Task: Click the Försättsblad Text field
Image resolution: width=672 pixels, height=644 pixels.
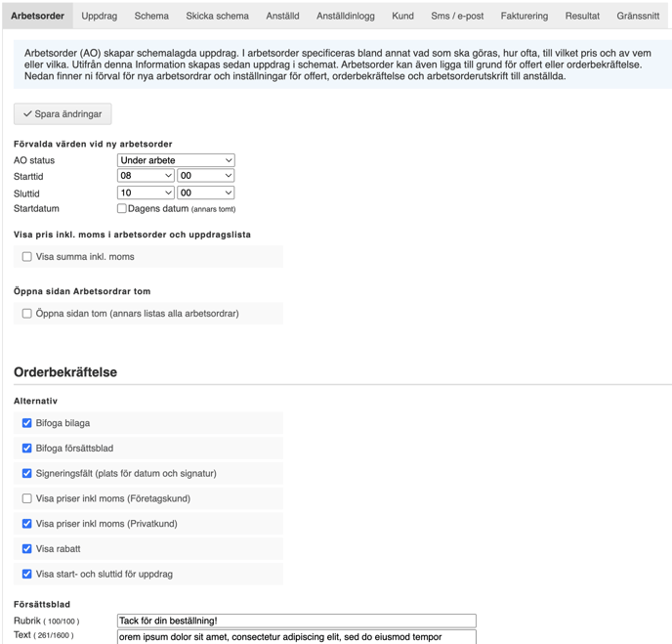Action: point(297,637)
